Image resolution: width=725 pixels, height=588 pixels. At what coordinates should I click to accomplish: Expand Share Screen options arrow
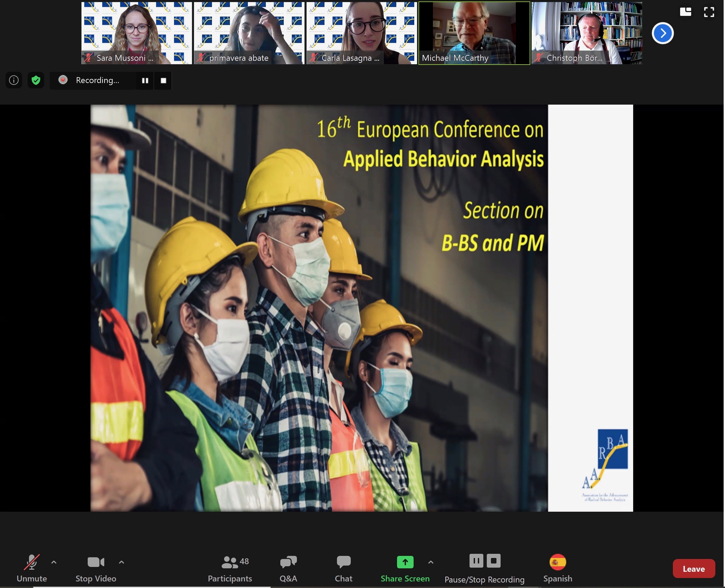pyautogui.click(x=431, y=562)
